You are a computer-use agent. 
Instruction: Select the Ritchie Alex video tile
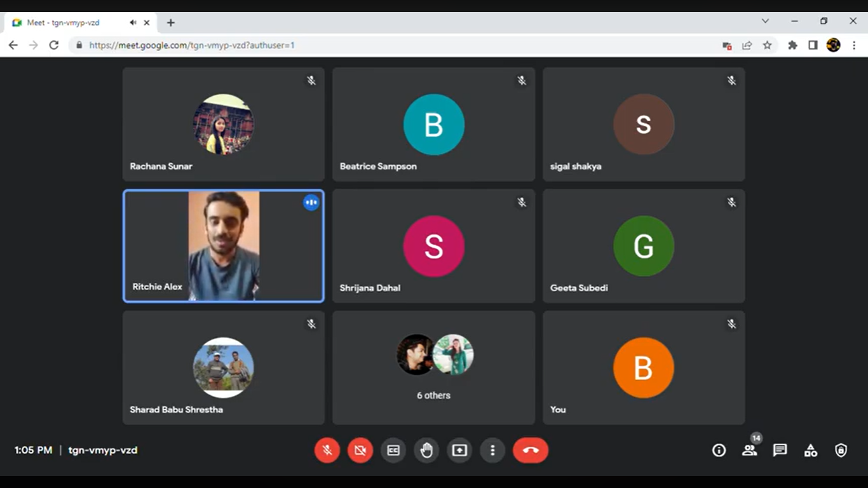(x=224, y=246)
